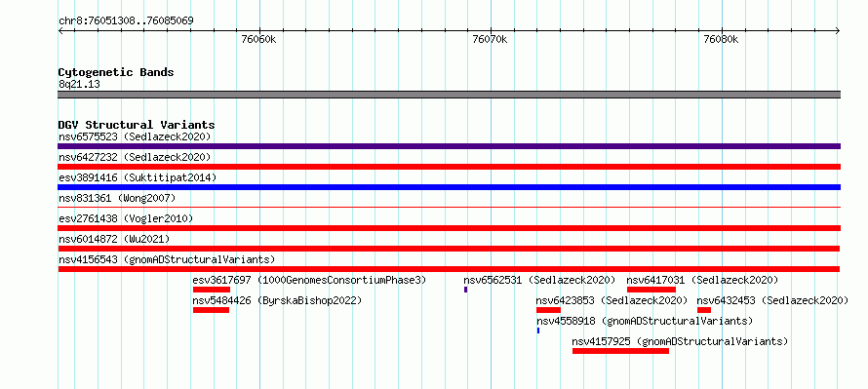
Task: Select the red nsv6014872 variant bar
Action: click(x=449, y=249)
